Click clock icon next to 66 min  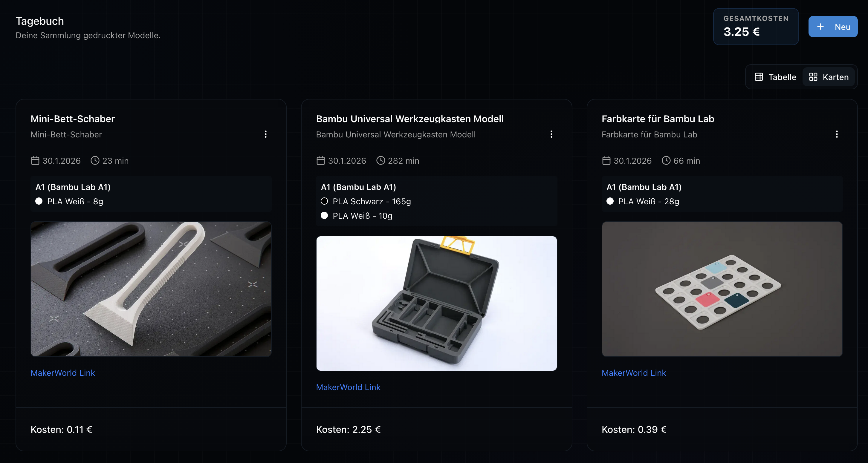(x=666, y=161)
